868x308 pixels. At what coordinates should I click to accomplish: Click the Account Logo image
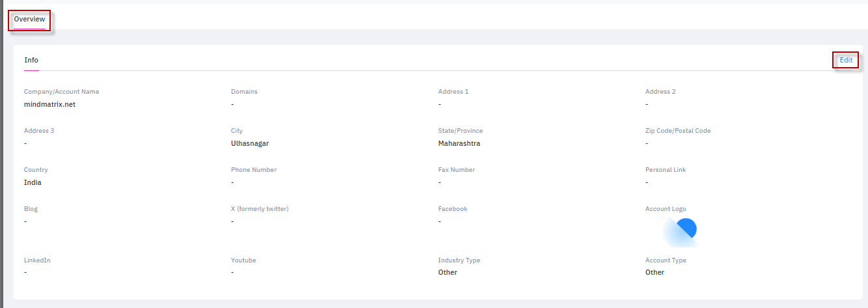[680, 232]
